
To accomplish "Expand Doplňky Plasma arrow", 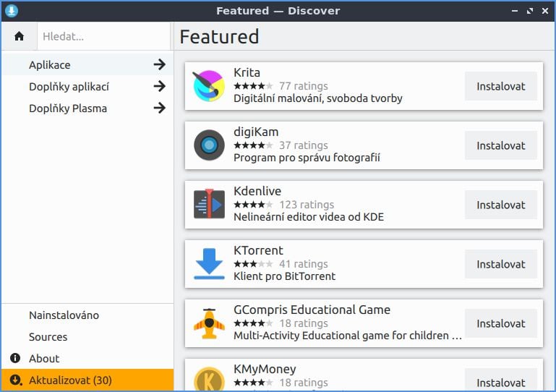I will [160, 108].
